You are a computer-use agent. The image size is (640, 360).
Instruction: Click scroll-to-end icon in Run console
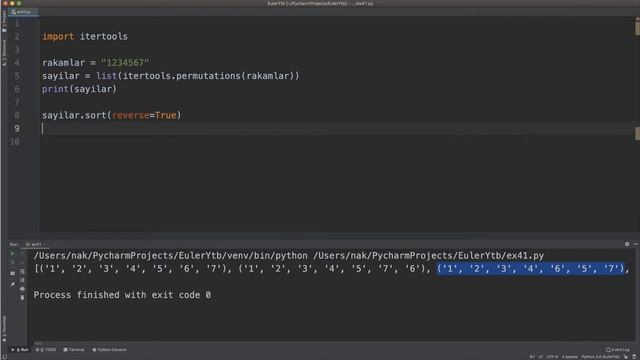click(x=22, y=280)
